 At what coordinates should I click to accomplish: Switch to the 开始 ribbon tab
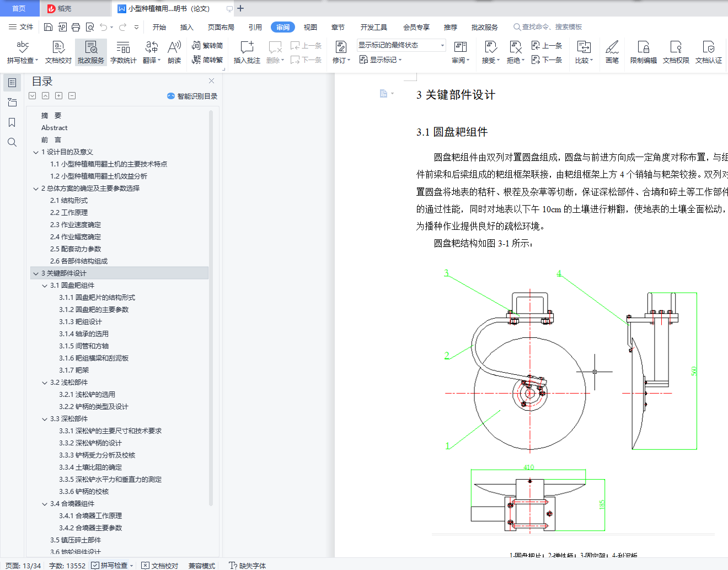point(159,27)
